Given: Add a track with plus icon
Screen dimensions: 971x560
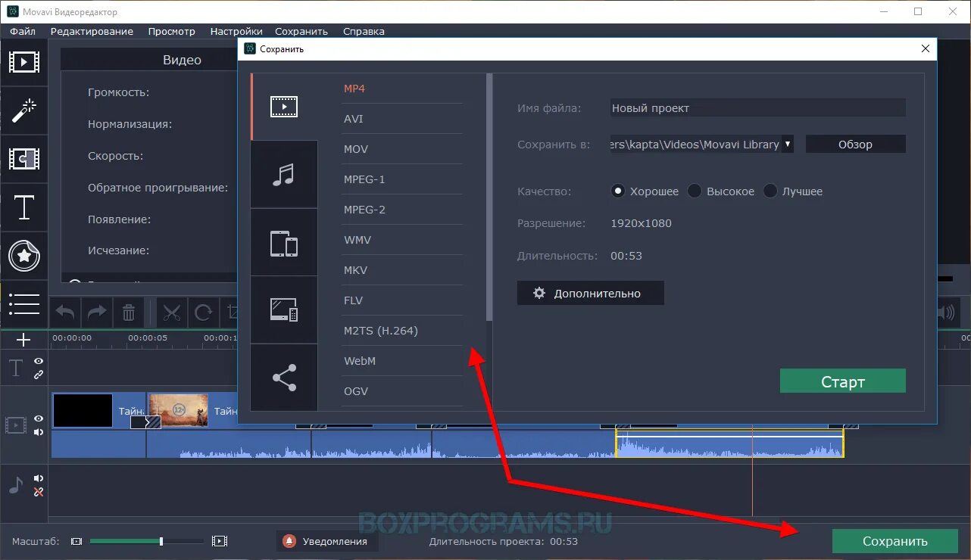Looking at the screenshot, I should tap(23, 340).
